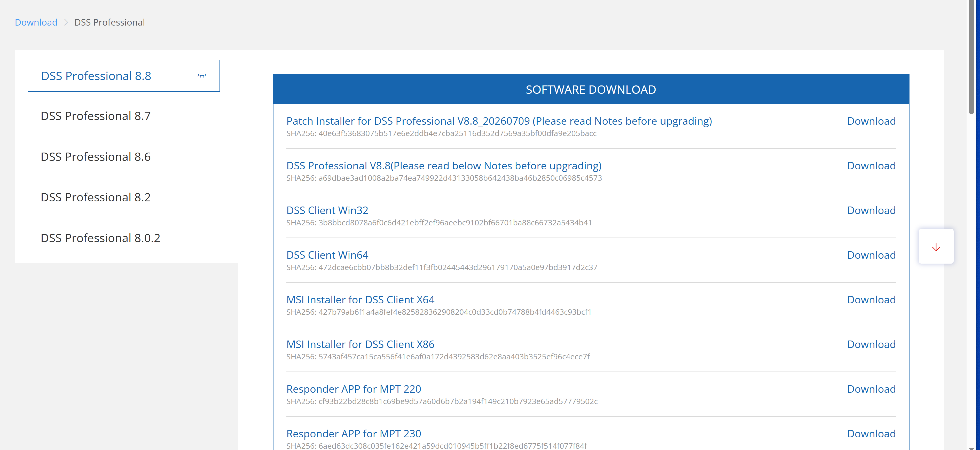Select DSS Professional 8.7 in sidebar

96,116
